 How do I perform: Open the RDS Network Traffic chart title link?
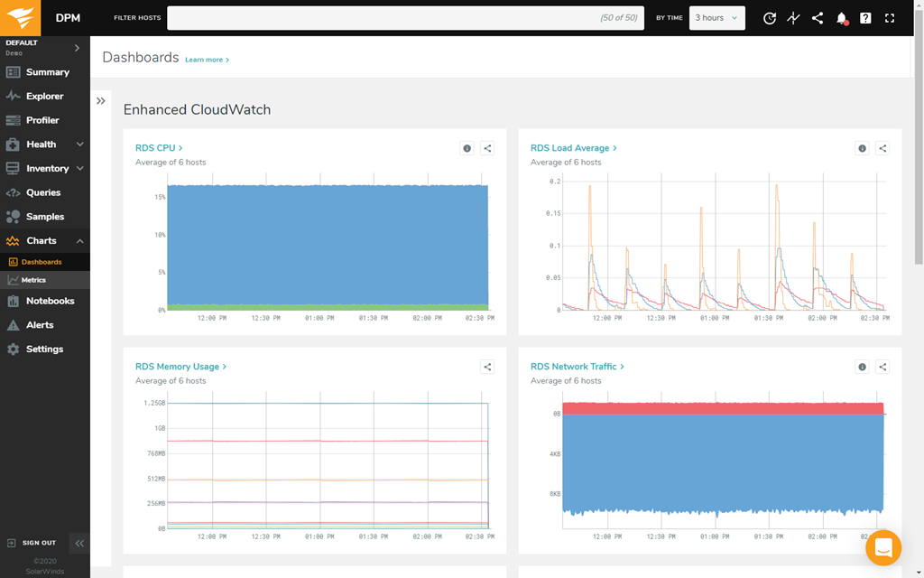[574, 367]
